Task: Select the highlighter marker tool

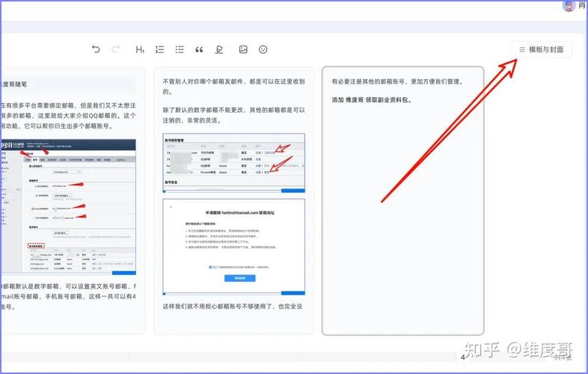Action: click(219, 49)
